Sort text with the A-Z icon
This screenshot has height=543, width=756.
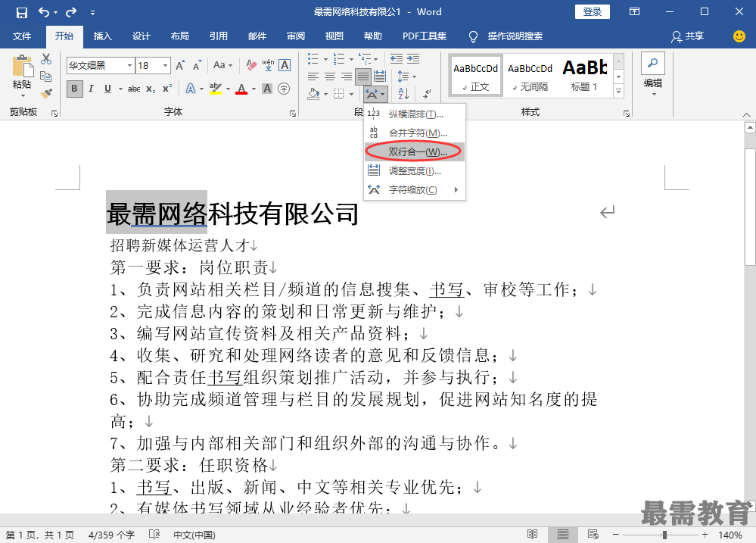click(403, 93)
